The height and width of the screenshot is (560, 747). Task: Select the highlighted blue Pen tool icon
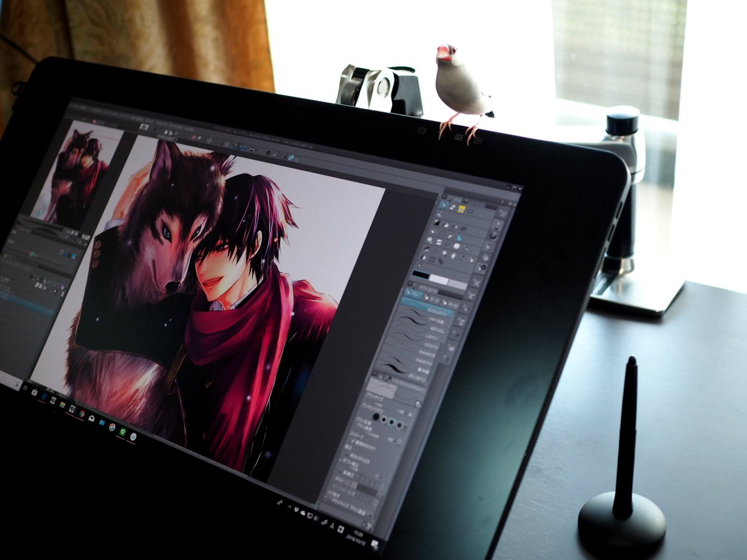pyautogui.click(x=443, y=205)
